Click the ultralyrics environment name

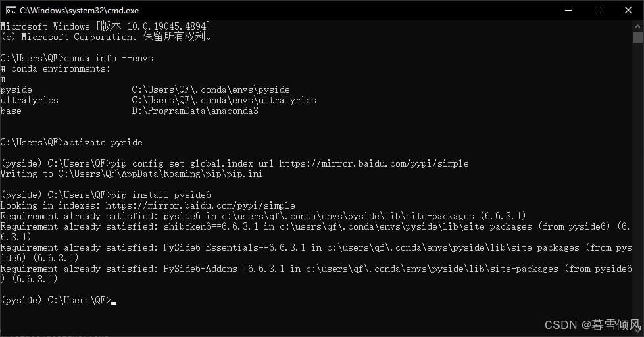pyautogui.click(x=29, y=100)
